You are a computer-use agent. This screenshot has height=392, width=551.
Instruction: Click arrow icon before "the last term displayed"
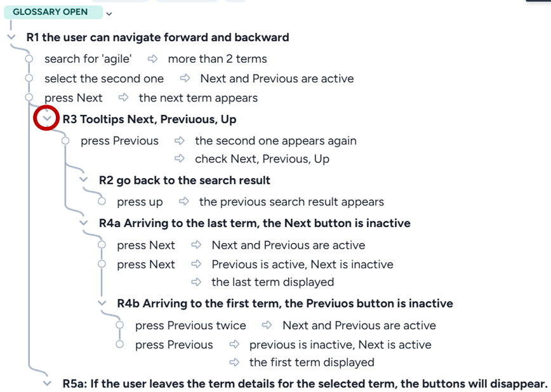197,282
